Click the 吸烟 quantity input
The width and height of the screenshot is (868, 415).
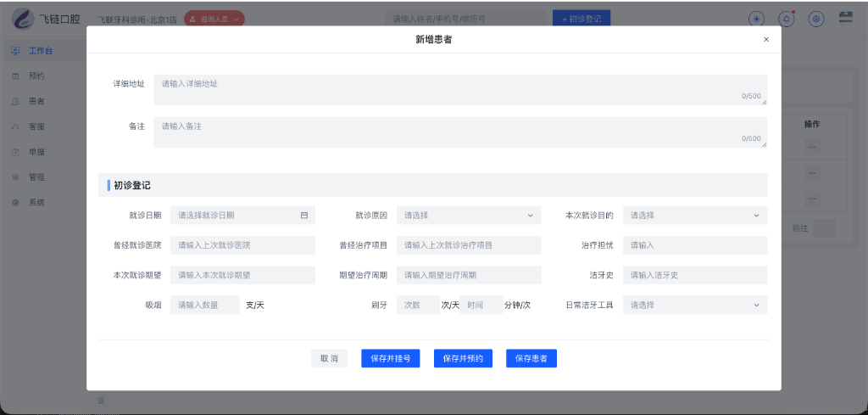coord(205,305)
